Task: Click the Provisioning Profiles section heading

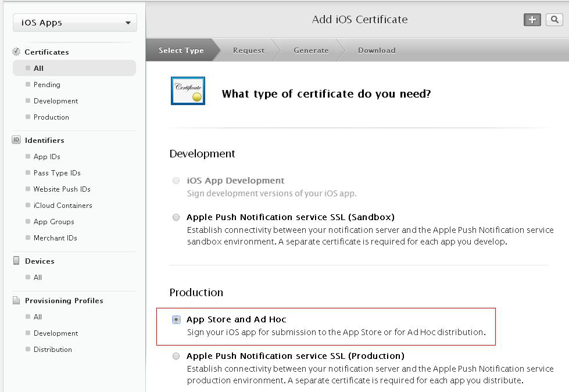Action: [x=64, y=301]
